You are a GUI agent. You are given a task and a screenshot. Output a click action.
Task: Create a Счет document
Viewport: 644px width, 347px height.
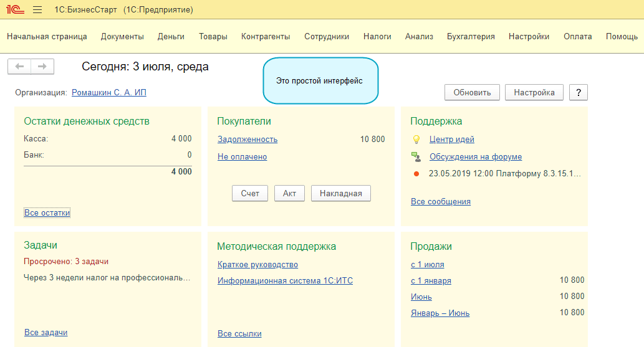coord(250,193)
